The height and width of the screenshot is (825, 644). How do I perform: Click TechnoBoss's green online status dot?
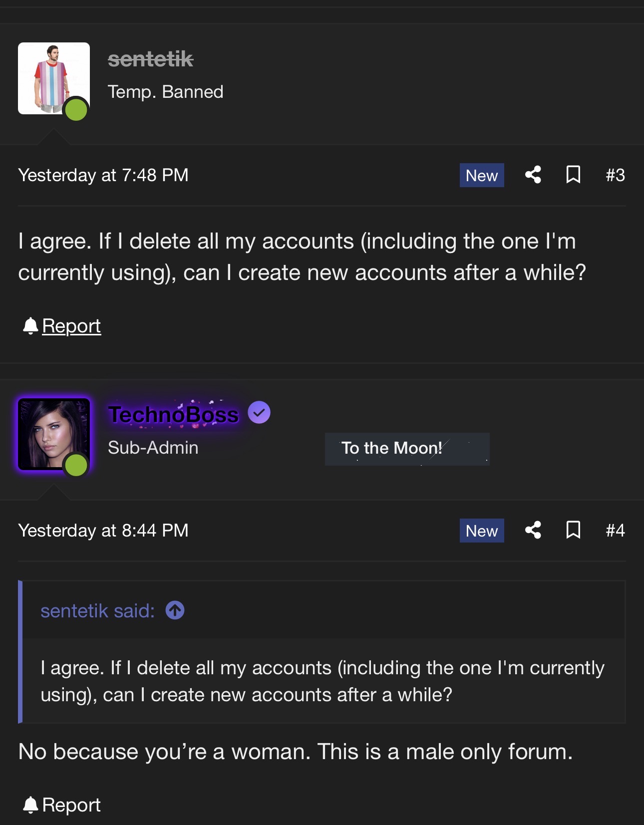[76, 465]
